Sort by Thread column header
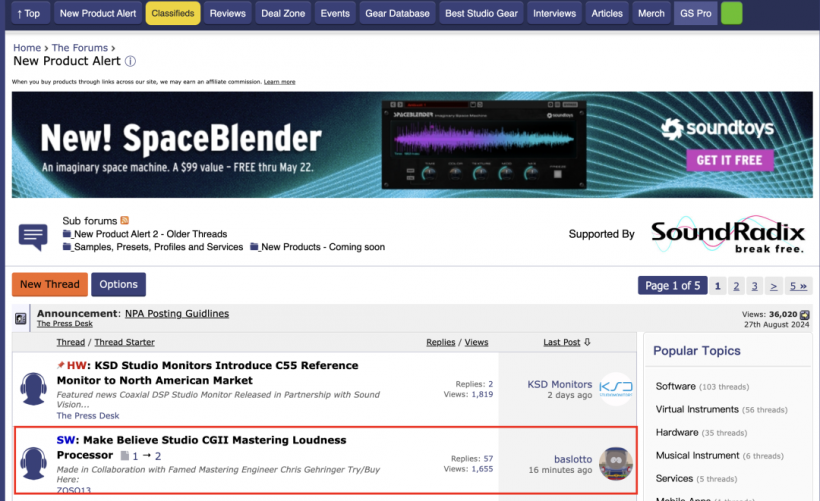This screenshot has width=820, height=501. pos(71,342)
